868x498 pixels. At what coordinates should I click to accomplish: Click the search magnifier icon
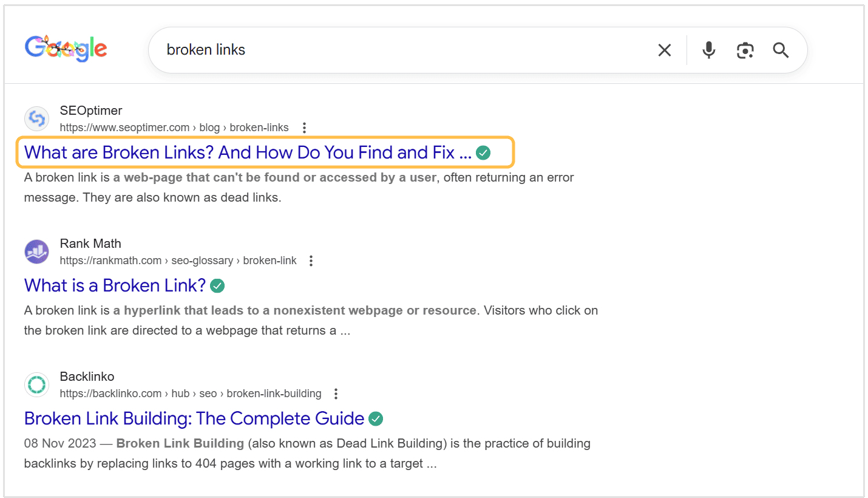[x=780, y=50]
